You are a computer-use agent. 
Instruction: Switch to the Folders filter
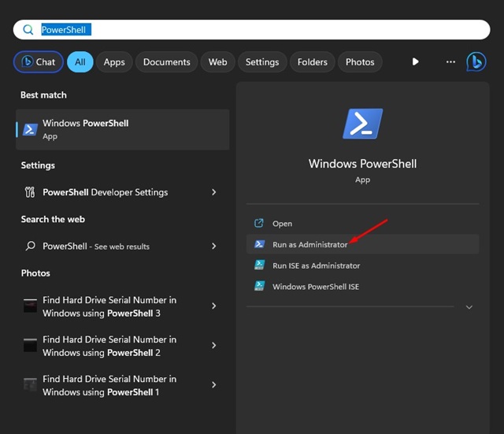point(313,61)
